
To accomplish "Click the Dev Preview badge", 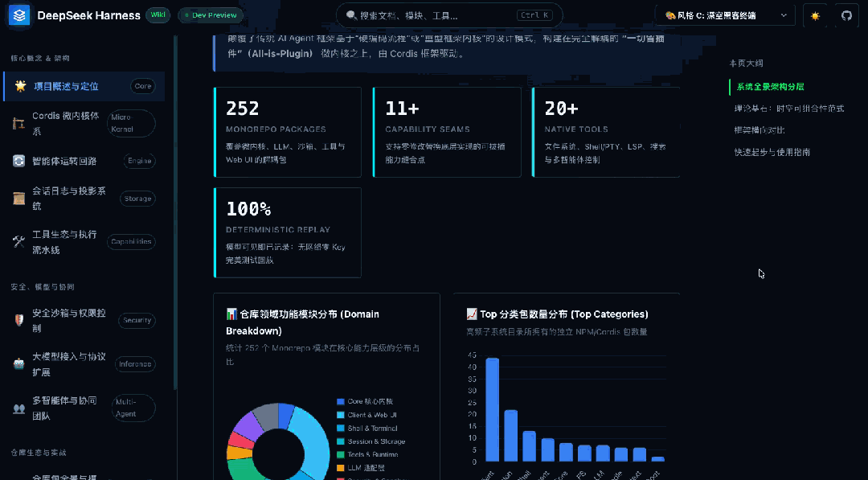I will [211, 15].
